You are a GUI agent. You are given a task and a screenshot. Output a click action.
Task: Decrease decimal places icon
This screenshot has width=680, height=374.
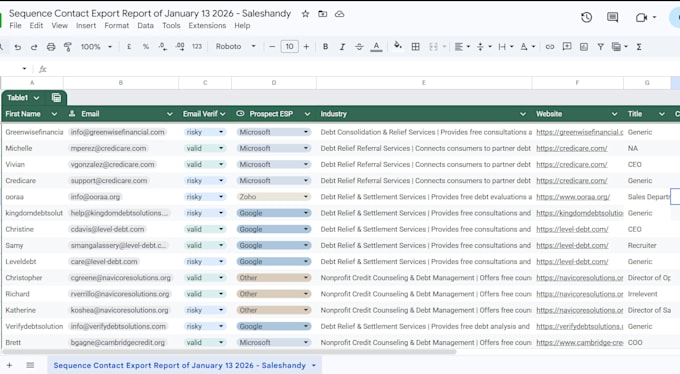pyautogui.click(x=163, y=46)
